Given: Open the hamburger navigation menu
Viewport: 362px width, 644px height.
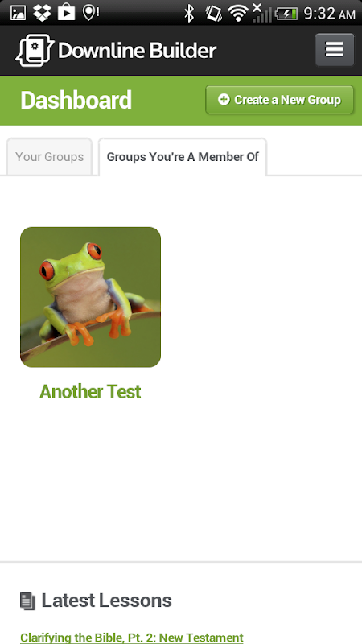Looking at the screenshot, I should 335,50.
